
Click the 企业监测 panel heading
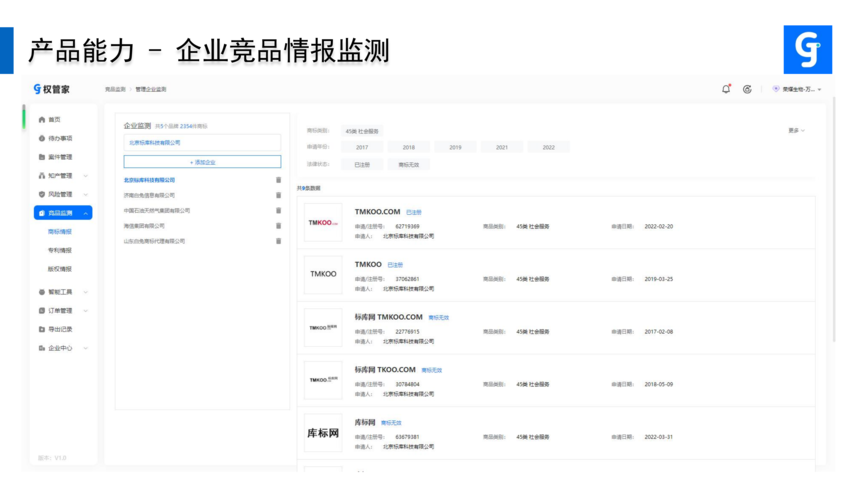coord(137,126)
